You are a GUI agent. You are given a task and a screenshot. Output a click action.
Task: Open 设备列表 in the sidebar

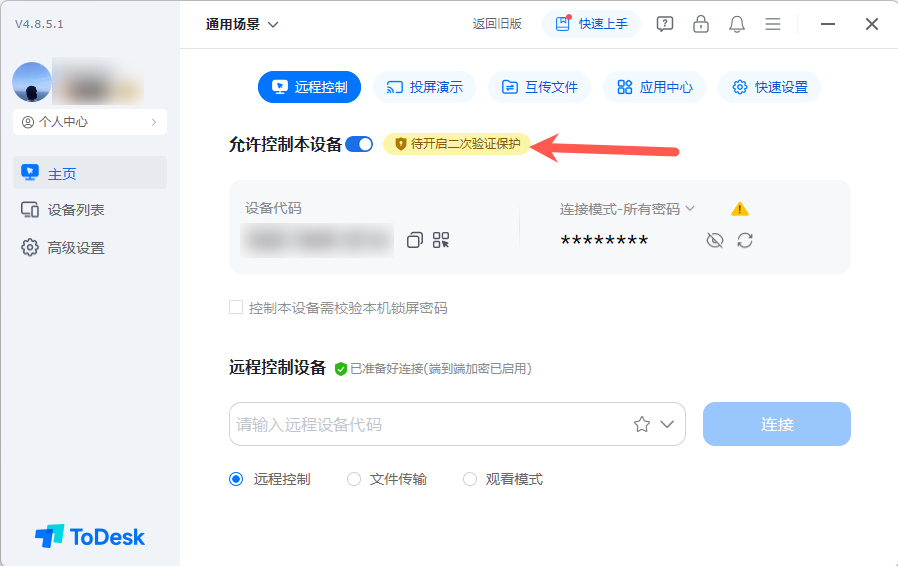point(76,210)
